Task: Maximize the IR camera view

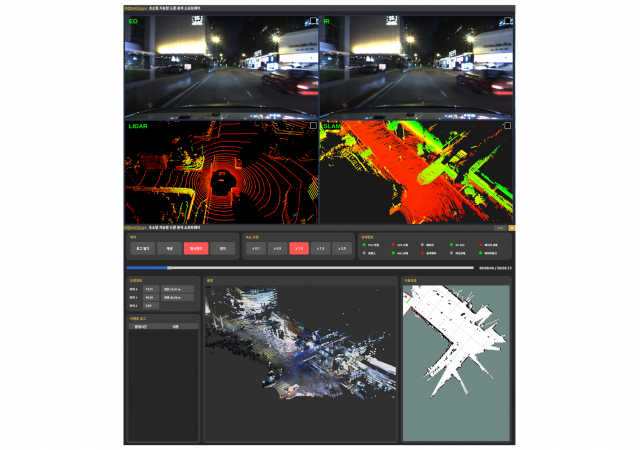Action: tap(508, 19)
